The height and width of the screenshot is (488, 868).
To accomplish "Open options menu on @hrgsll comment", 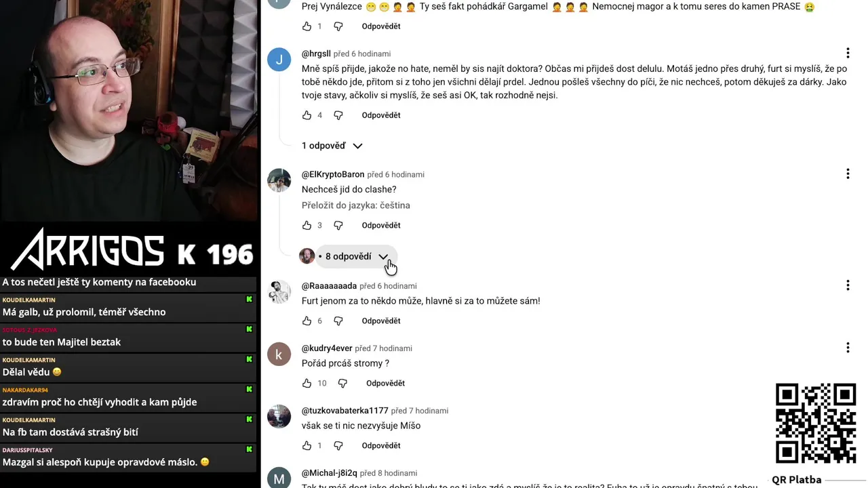I will [x=848, y=53].
